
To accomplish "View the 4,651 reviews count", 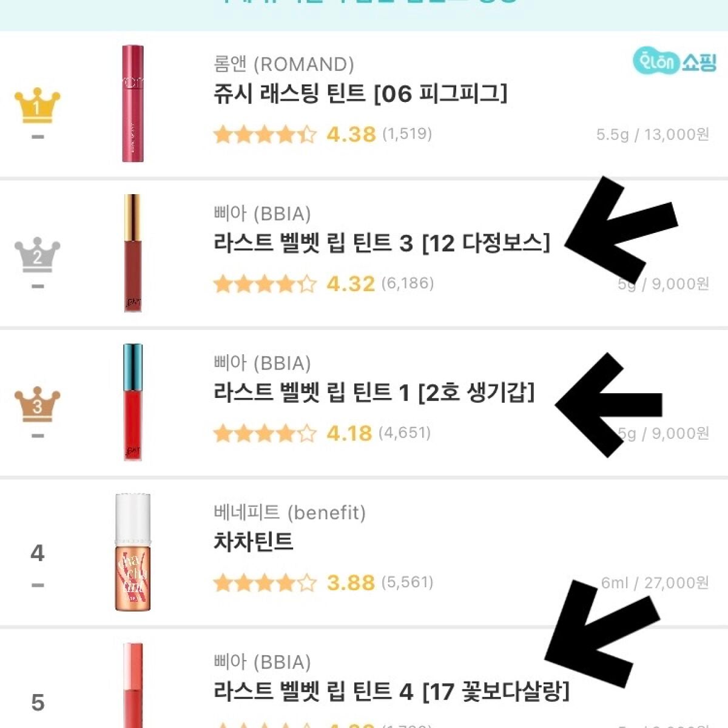I will coord(405,433).
